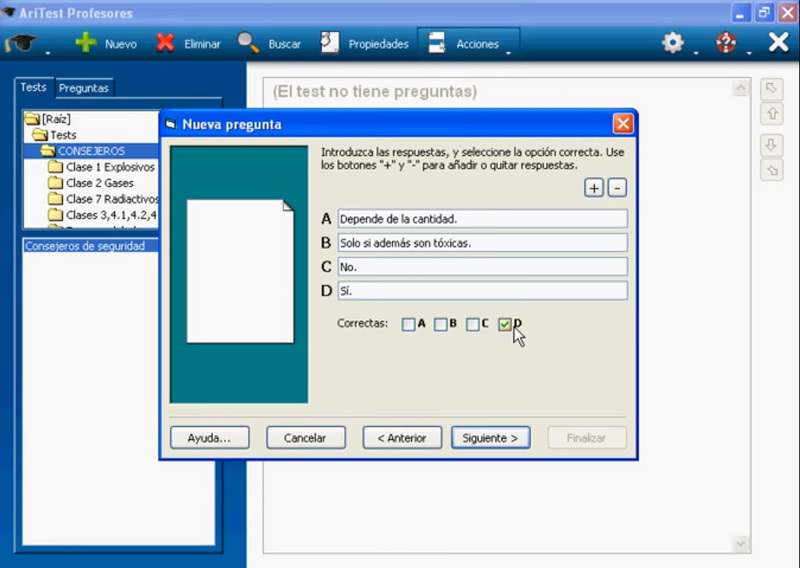Click move-up arrow beside question list
The height and width of the screenshot is (568, 800).
[771, 113]
